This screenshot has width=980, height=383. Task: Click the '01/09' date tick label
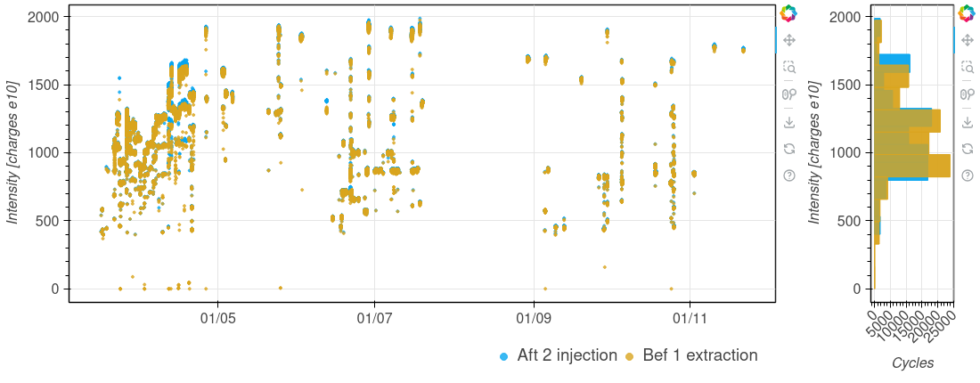(x=533, y=316)
